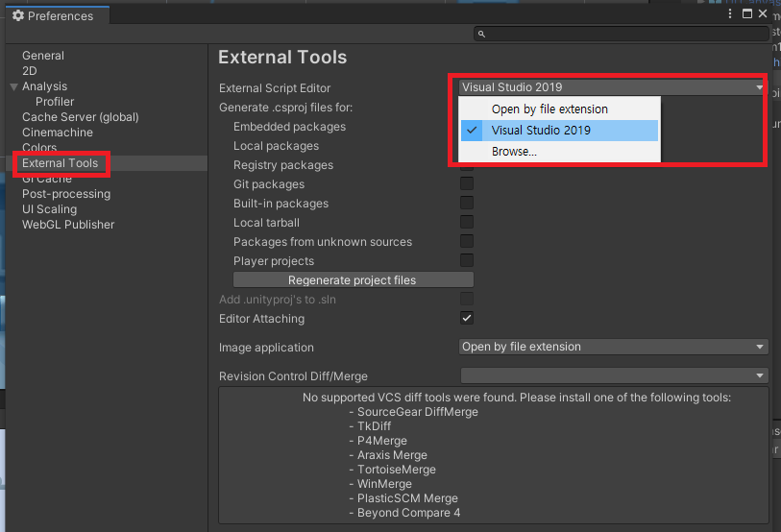The height and width of the screenshot is (532, 781).
Task: Click External Script Editor label
Action: pyautogui.click(x=275, y=88)
